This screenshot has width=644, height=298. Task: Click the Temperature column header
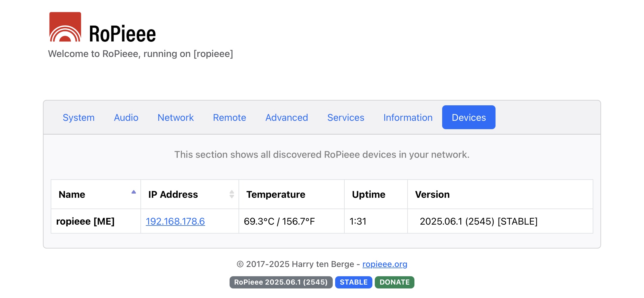(x=292, y=194)
